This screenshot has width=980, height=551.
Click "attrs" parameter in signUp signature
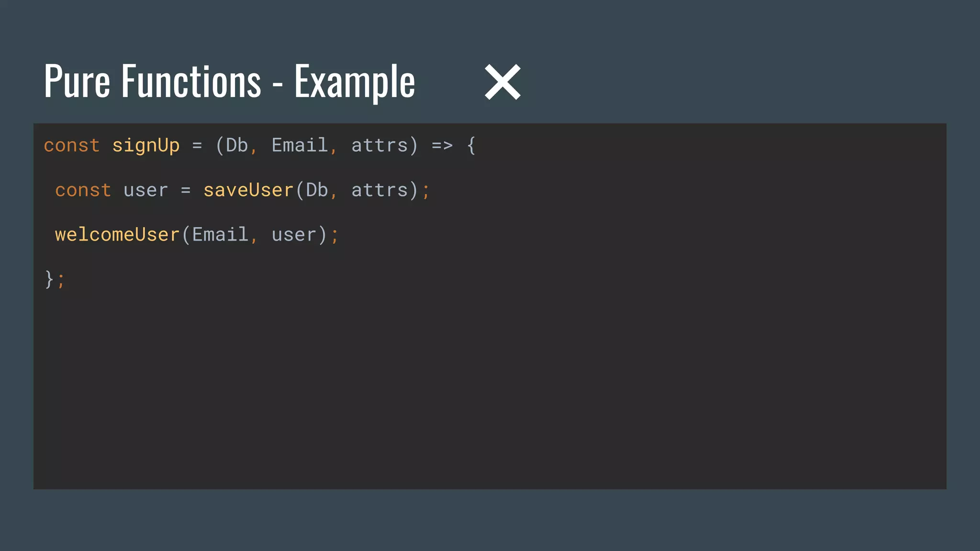pyautogui.click(x=379, y=145)
